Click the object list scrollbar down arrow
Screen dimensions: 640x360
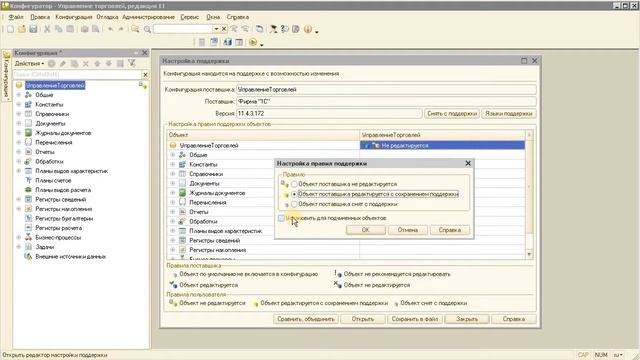pyautogui.click(x=529, y=254)
